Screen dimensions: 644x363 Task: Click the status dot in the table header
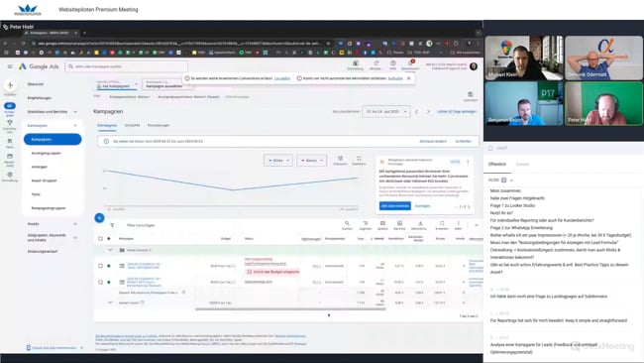109,238
